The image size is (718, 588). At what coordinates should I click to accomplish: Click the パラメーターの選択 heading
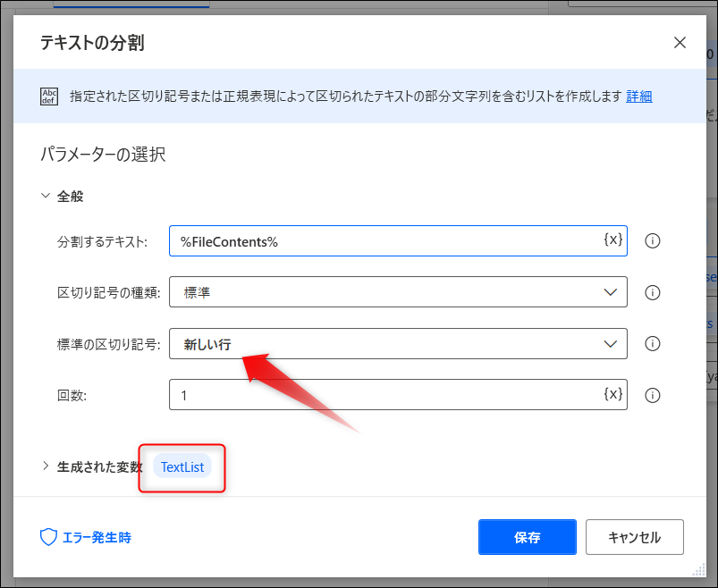(103, 155)
